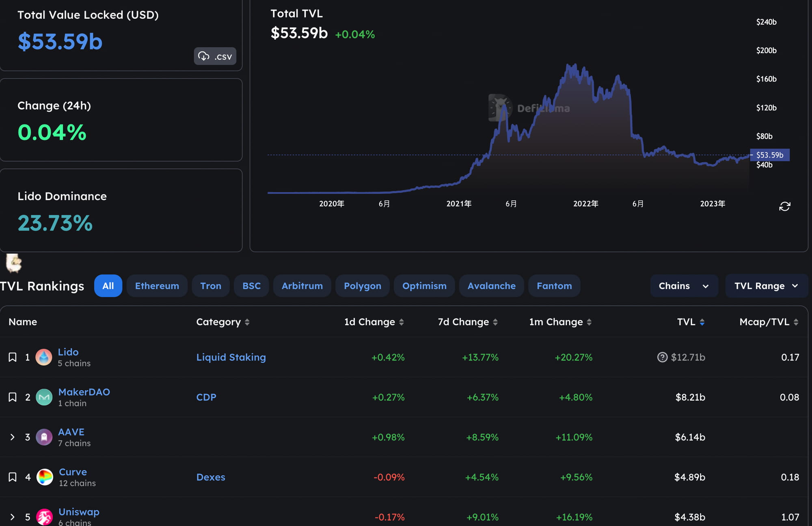Filter rankings by BSC
The height and width of the screenshot is (526, 812).
pos(251,286)
